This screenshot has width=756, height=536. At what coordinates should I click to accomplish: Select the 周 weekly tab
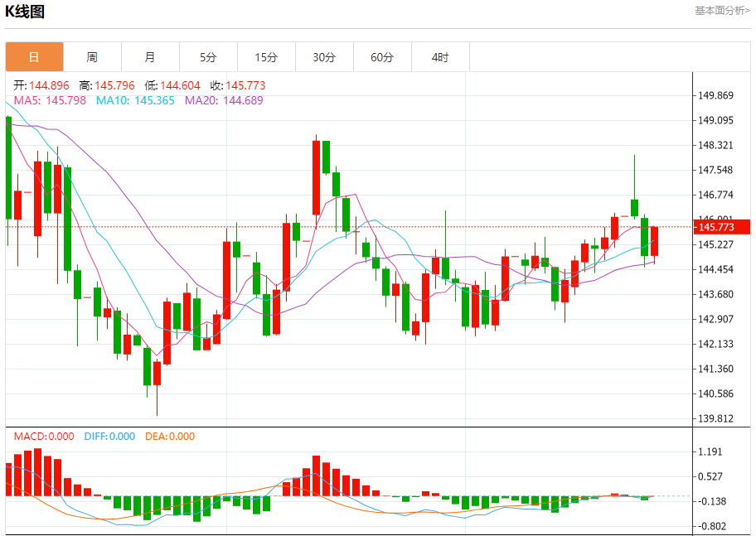tap(92, 57)
